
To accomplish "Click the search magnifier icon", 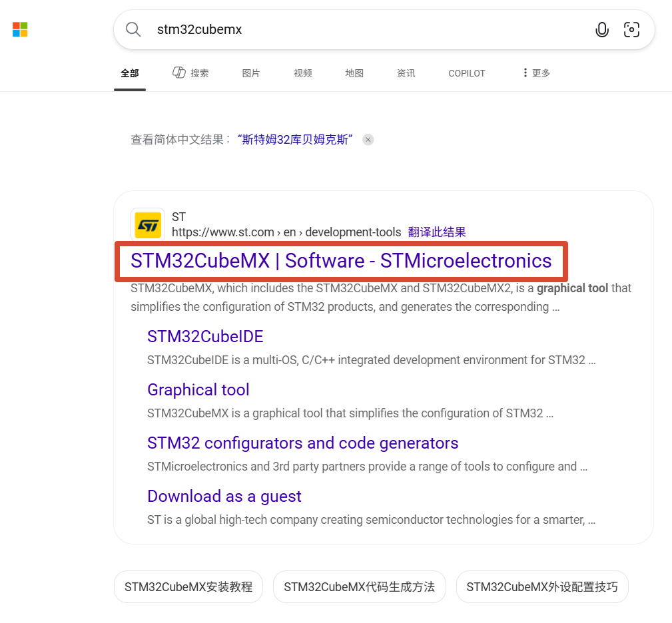I will (x=133, y=29).
